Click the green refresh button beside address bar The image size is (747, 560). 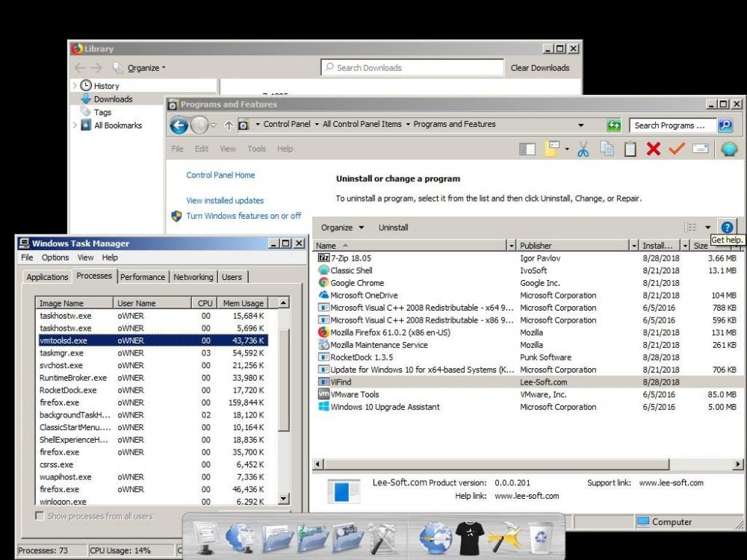click(x=615, y=125)
